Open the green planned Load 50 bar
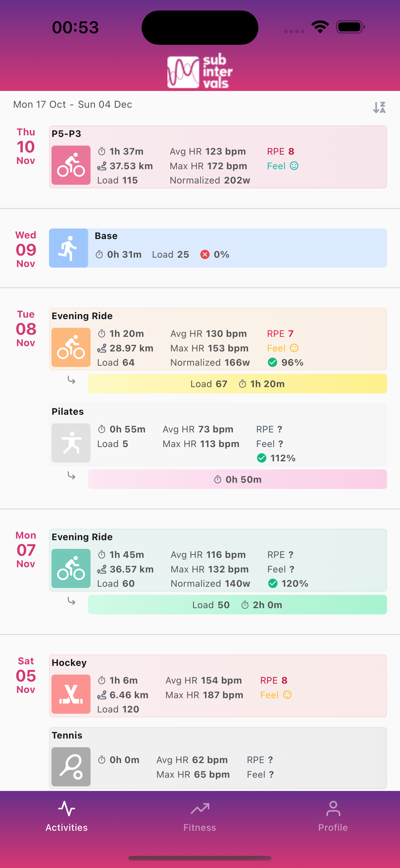The image size is (400, 868). (238, 605)
